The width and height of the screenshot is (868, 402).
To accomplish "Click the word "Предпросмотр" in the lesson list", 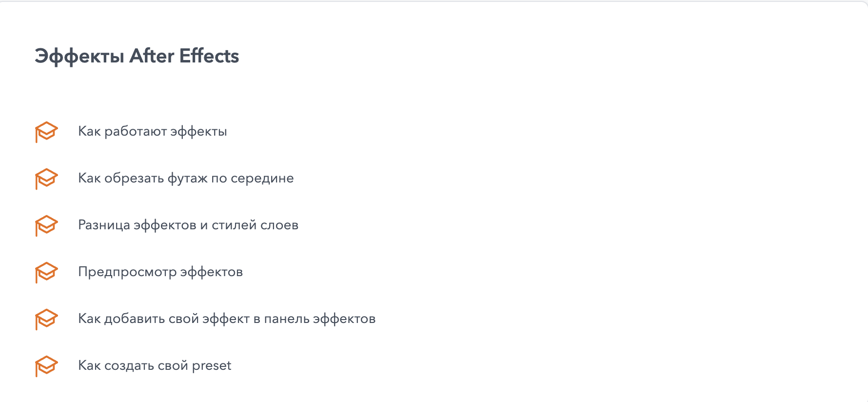I will (127, 272).
